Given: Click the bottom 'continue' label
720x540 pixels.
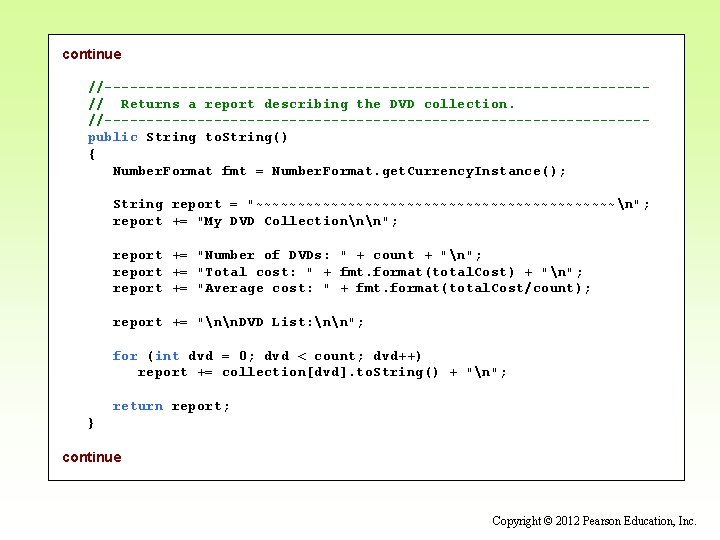Looking at the screenshot, I should (92, 457).
